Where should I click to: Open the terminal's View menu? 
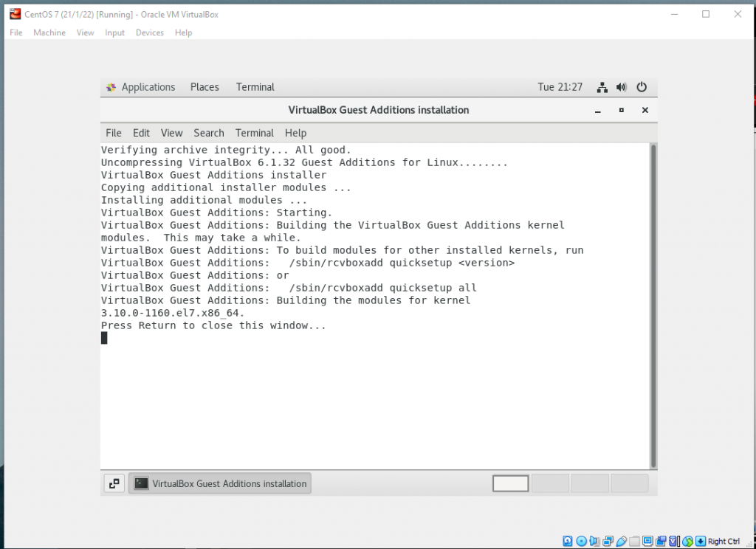point(171,133)
